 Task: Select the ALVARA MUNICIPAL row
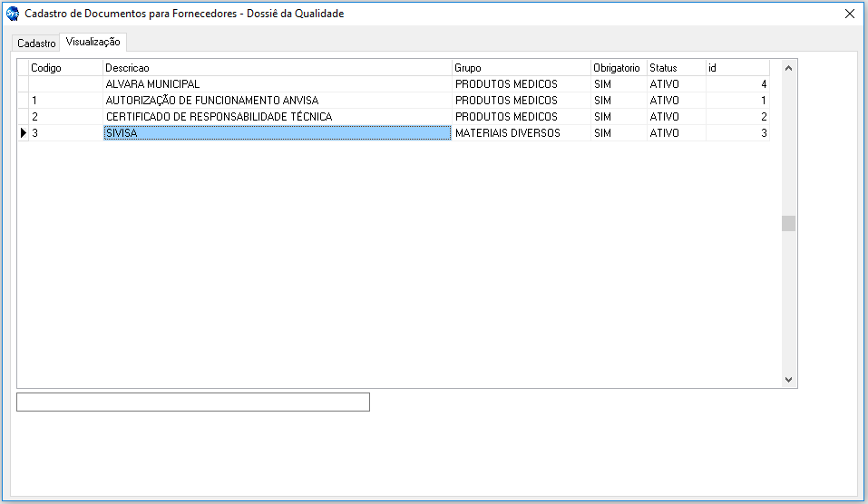point(152,84)
